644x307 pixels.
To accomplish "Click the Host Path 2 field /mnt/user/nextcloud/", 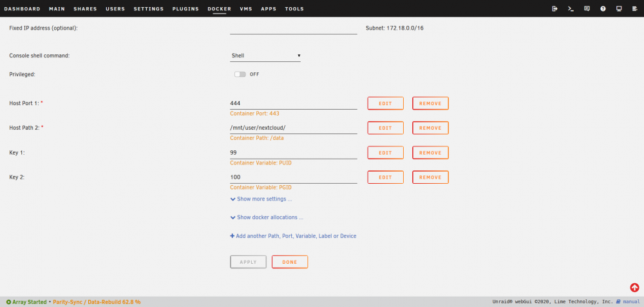I will 294,128.
